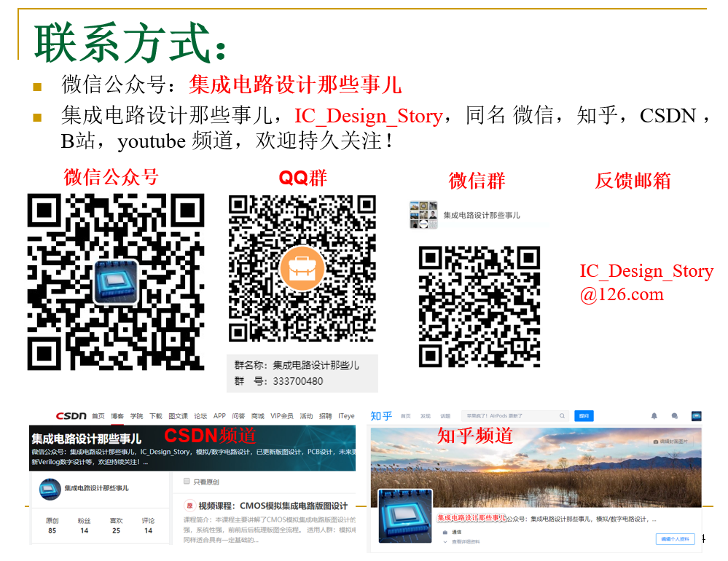Open Zhihu 话题 tab
This screenshot has height=561, width=728.
[x=445, y=416]
